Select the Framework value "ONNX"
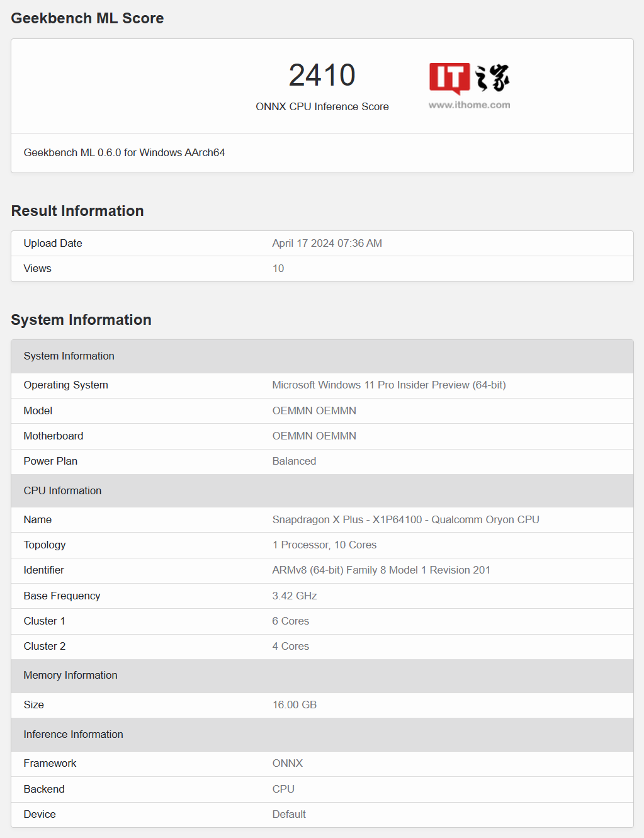The image size is (644, 838). [x=288, y=764]
